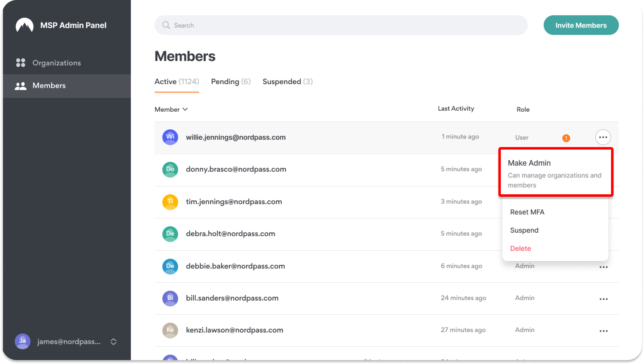Click the orange warning icon for willie.jennings
Viewport: 644px width, 364px height.
[566, 138]
